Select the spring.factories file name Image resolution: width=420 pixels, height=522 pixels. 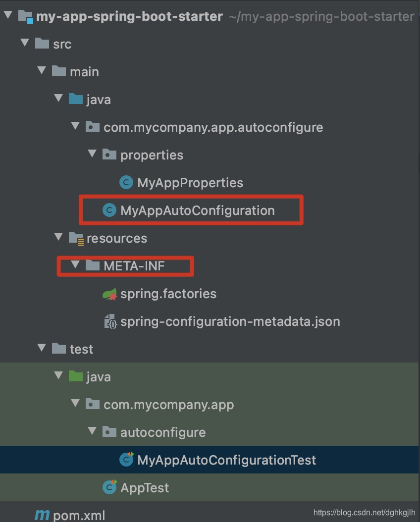point(168,294)
